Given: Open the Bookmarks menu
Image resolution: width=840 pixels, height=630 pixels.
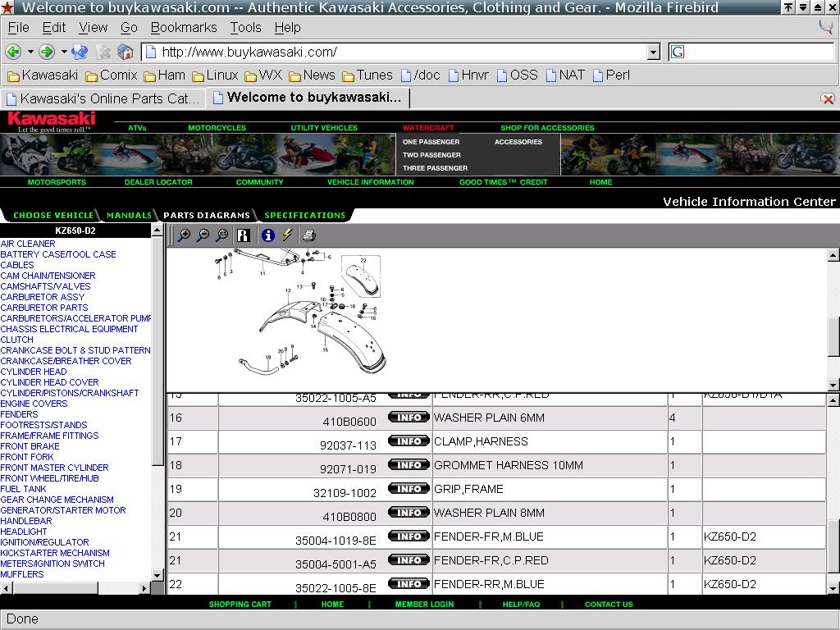Looking at the screenshot, I should click(184, 27).
